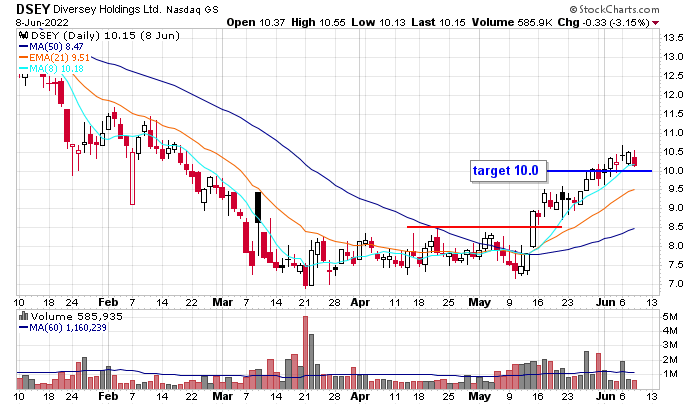The width and height of the screenshot is (700, 405).
Task: Click 'Apr' on the price panel date axis
Action: [x=360, y=302]
